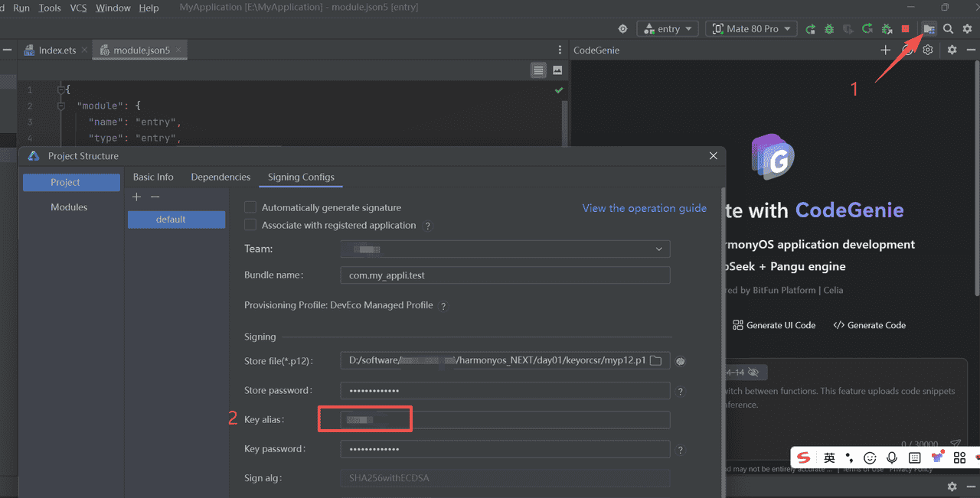Start new chat with CodeGenie plus icon

885,50
